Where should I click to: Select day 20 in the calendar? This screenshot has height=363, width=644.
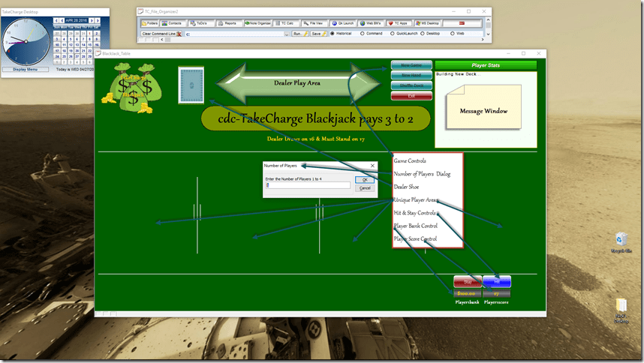click(77, 51)
